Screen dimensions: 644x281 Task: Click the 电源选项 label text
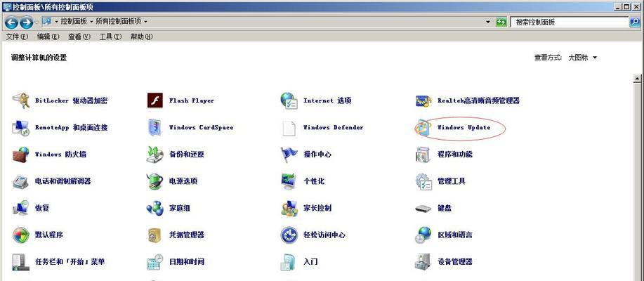183,181
